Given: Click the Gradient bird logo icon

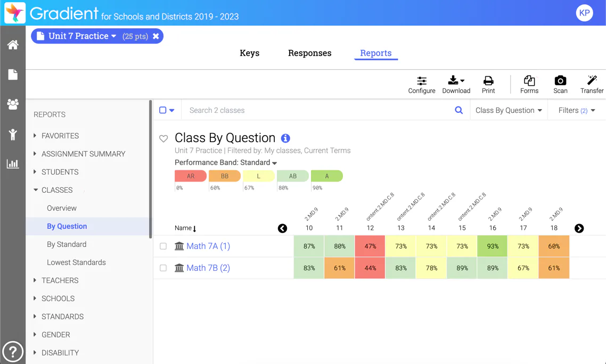Looking at the screenshot, I should (x=15, y=13).
